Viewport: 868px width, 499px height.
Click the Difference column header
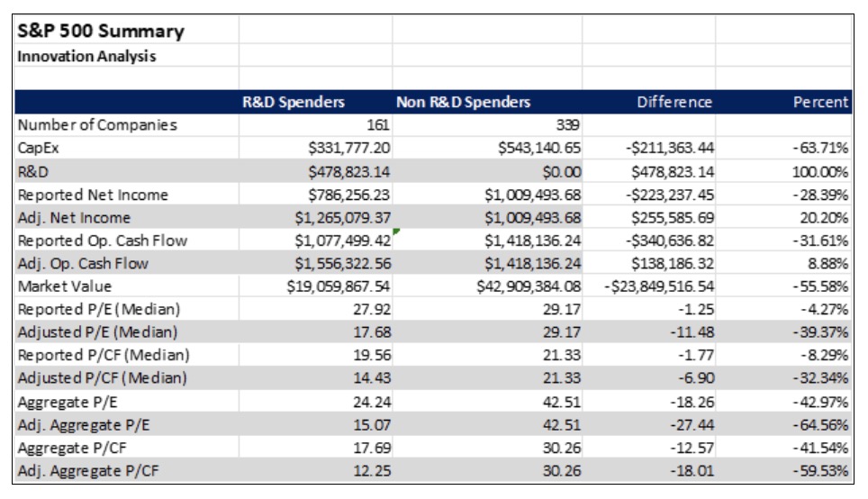[x=674, y=102]
